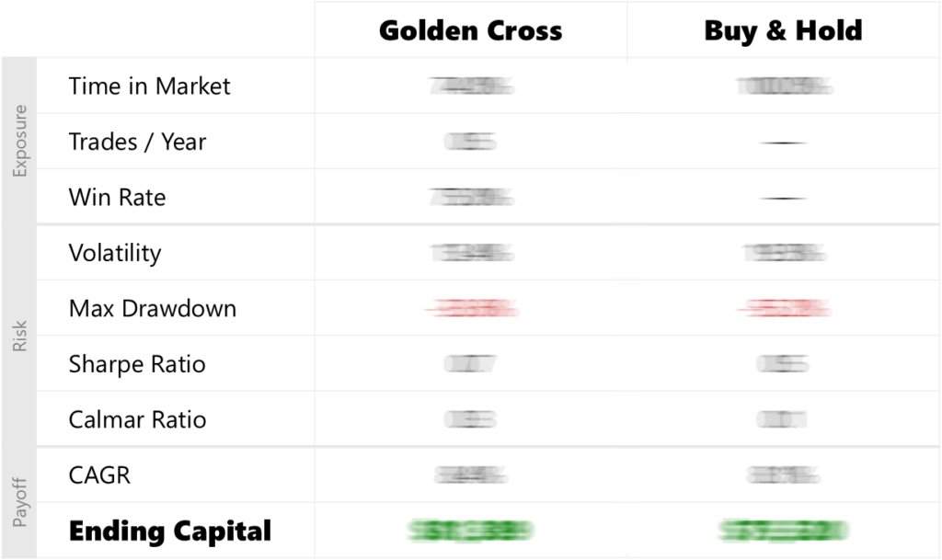Click the Buy & Hold Trades / Year dash

click(783, 143)
